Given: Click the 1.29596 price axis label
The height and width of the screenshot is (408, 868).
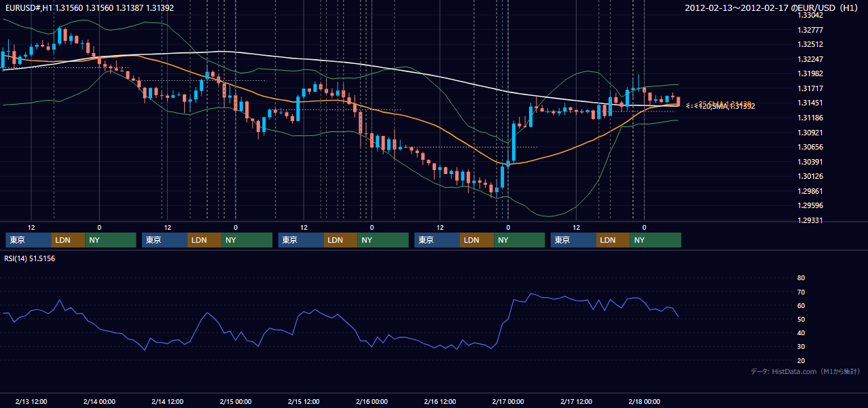Looking at the screenshot, I should pyautogui.click(x=810, y=205).
